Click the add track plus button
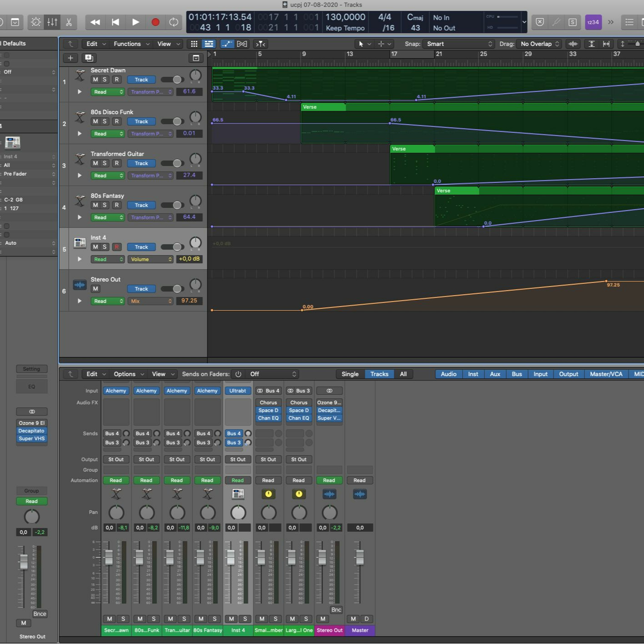 [70, 58]
